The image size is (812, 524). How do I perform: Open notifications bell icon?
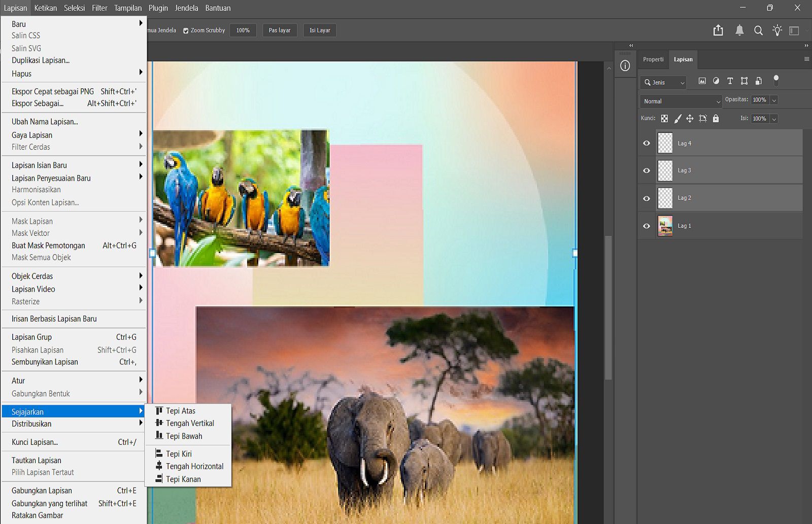[739, 30]
